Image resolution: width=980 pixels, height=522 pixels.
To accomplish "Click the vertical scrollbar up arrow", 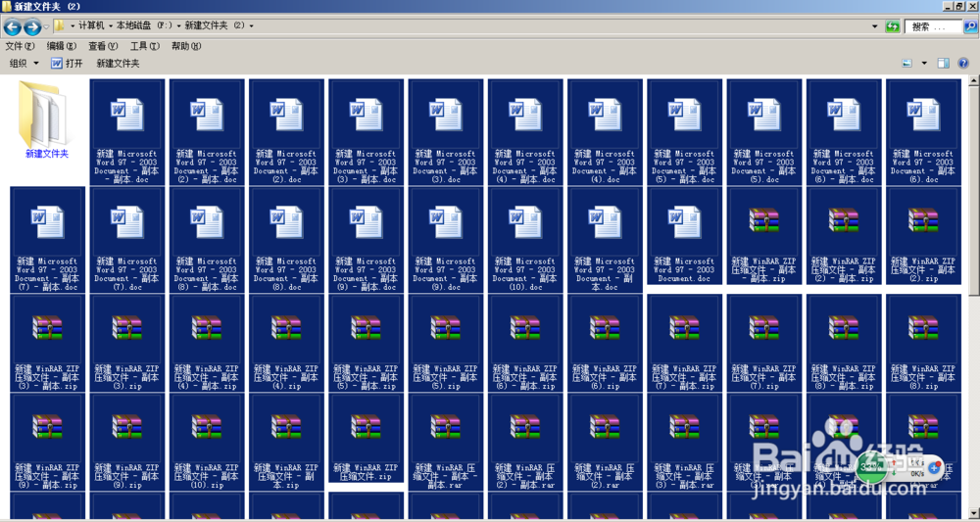I will [x=974, y=80].
